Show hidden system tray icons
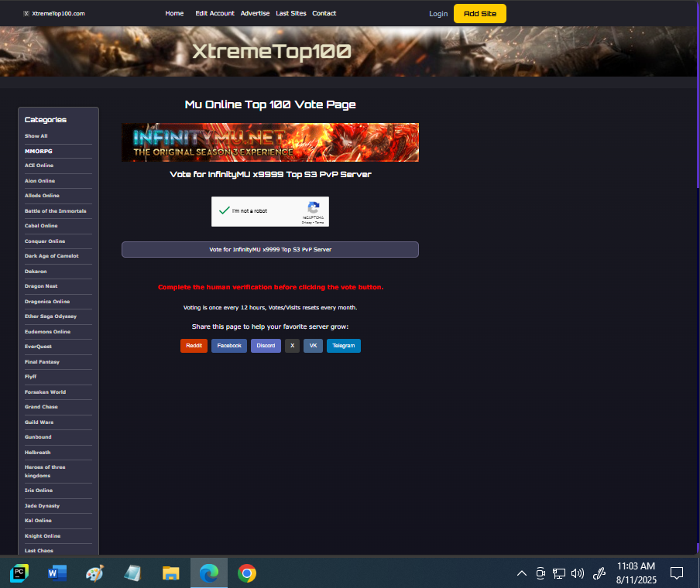The image size is (700, 588). (521, 573)
